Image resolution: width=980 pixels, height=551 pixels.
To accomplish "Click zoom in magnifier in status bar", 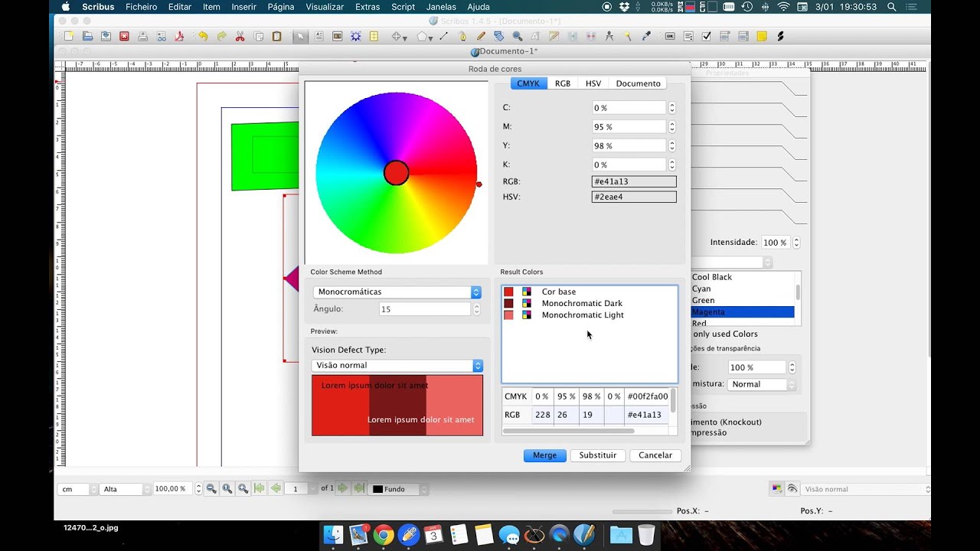I will click(243, 488).
